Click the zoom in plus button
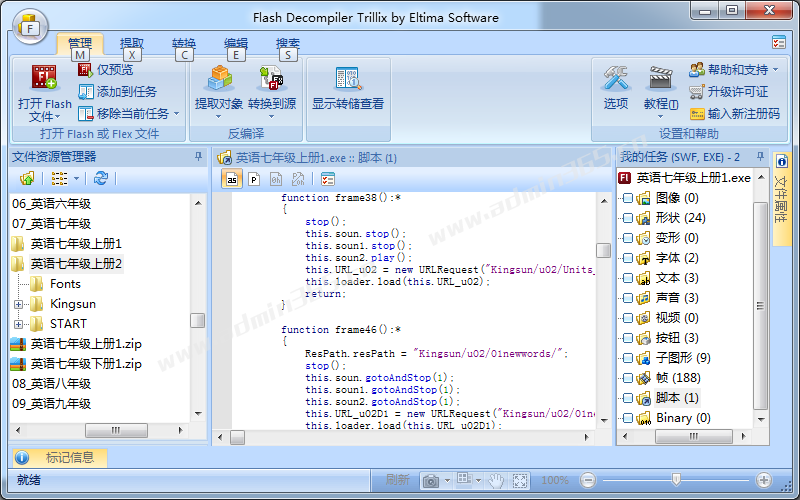 coord(764,480)
